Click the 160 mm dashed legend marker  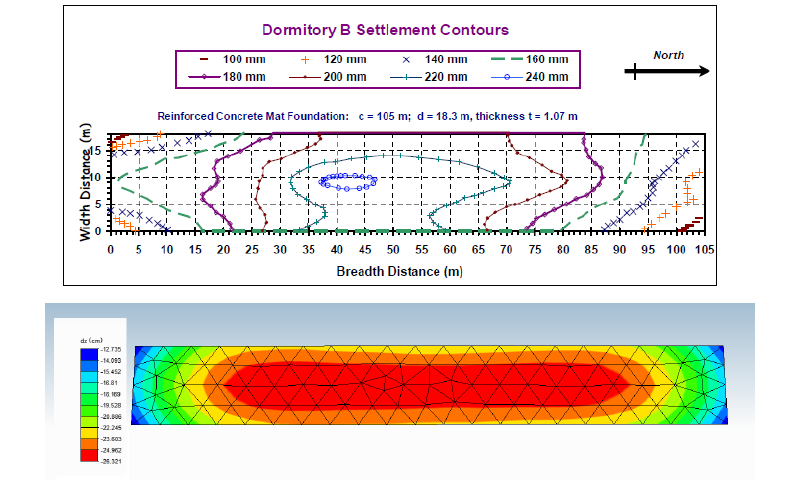(x=507, y=60)
